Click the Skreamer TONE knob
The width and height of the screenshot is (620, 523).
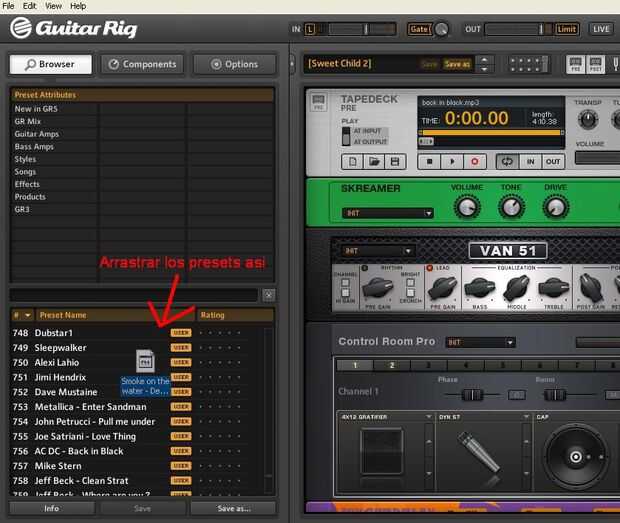click(x=511, y=207)
